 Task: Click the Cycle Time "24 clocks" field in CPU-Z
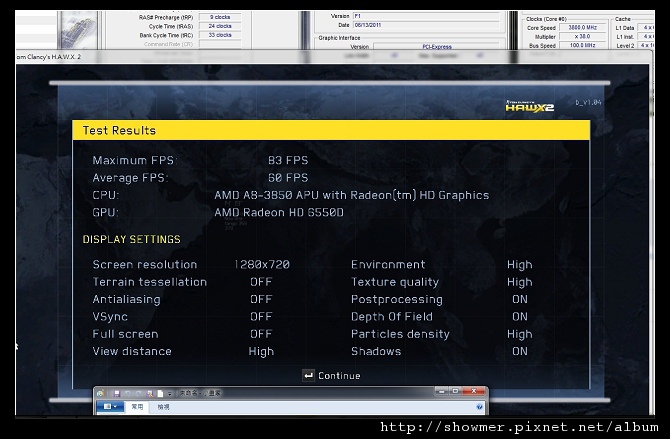click(220, 26)
